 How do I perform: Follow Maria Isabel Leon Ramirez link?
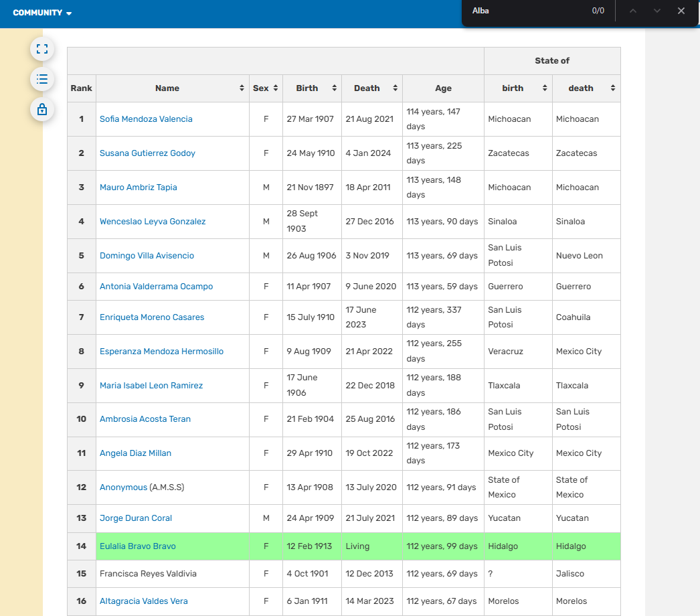(x=151, y=386)
